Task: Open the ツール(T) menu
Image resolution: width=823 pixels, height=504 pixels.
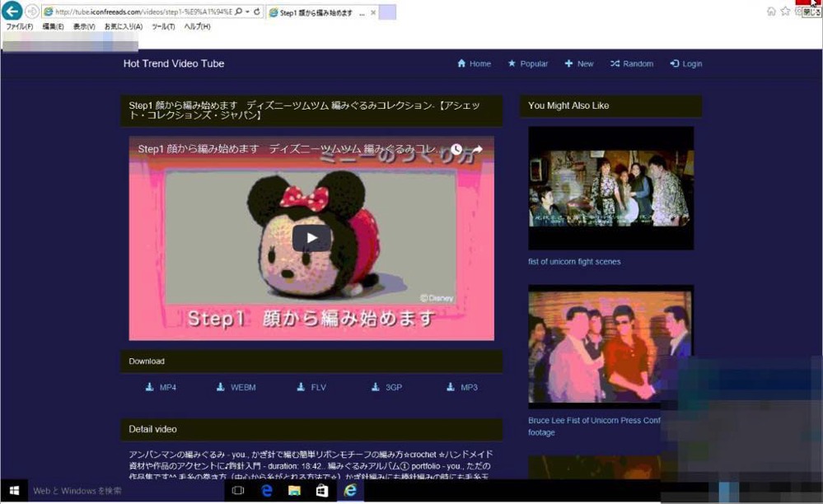Action: pos(163,27)
